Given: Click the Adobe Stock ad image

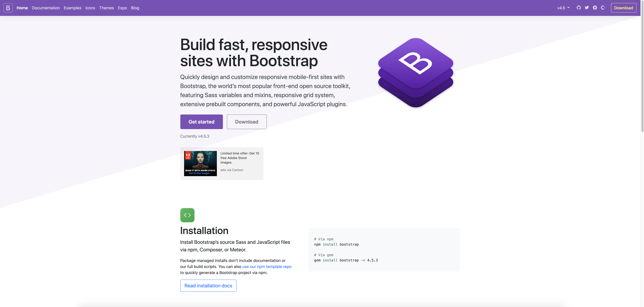Looking at the screenshot, I should click(x=200, y=163).
